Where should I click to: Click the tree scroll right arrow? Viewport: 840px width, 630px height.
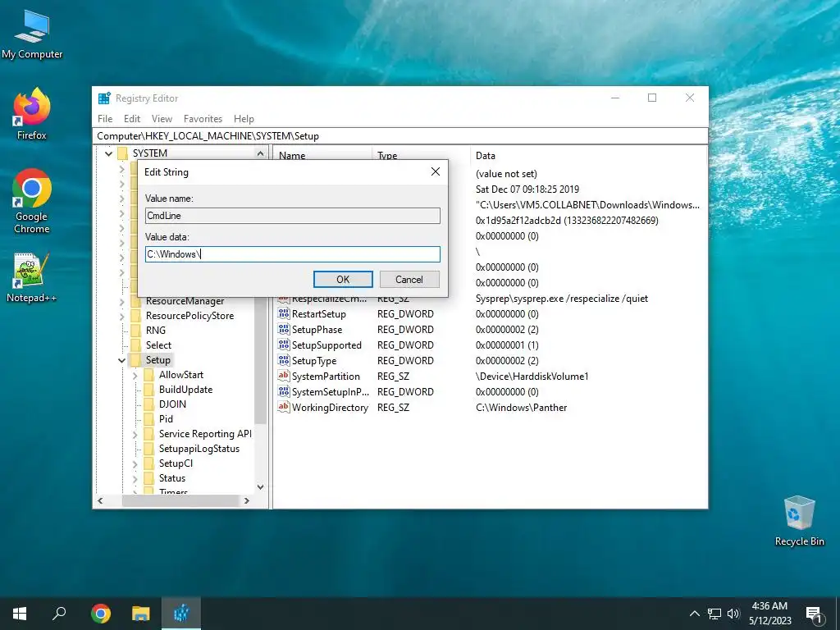click(246, 500)
